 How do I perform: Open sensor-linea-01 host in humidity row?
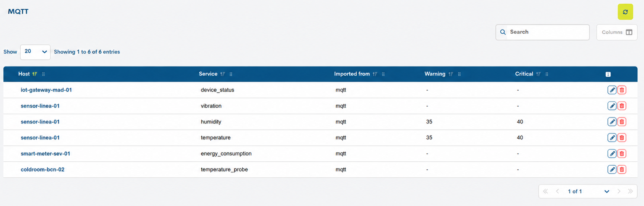pyautogui.click(x=40, y=122)
